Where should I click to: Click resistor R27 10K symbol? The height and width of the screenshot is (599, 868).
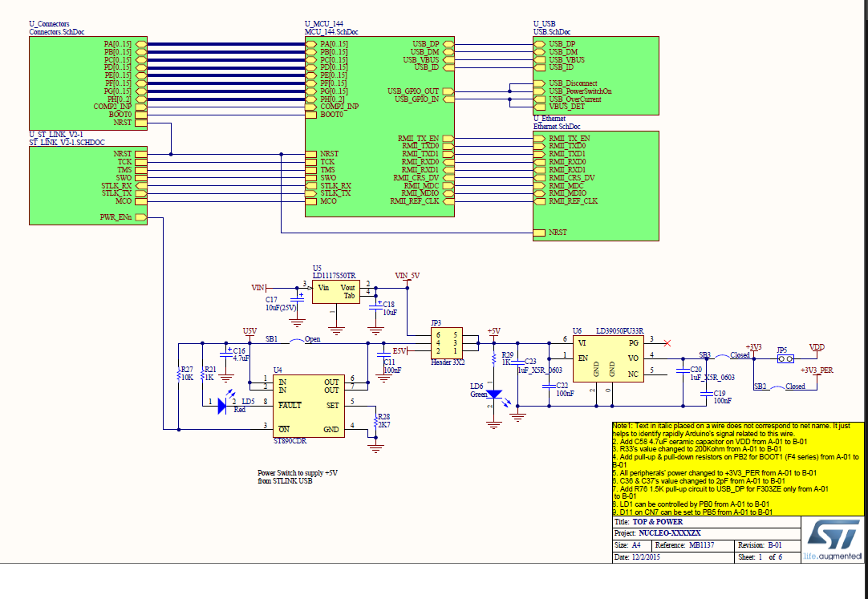click(x=178, y=374)
